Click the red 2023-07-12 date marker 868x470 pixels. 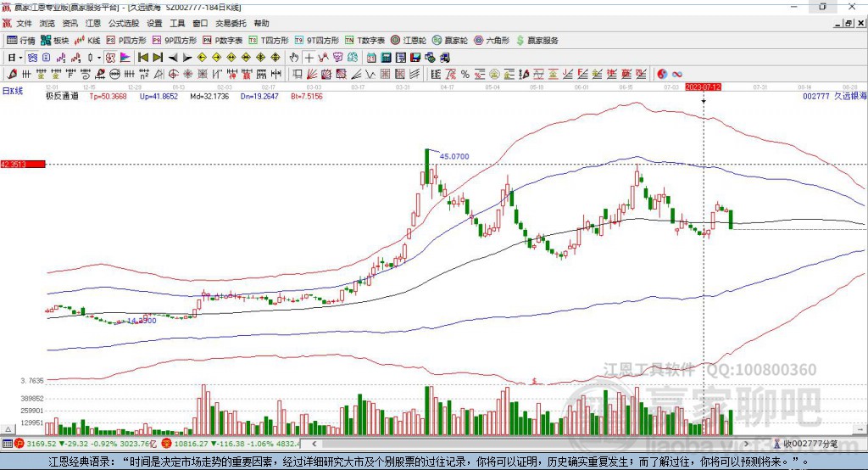coord(703,87)
